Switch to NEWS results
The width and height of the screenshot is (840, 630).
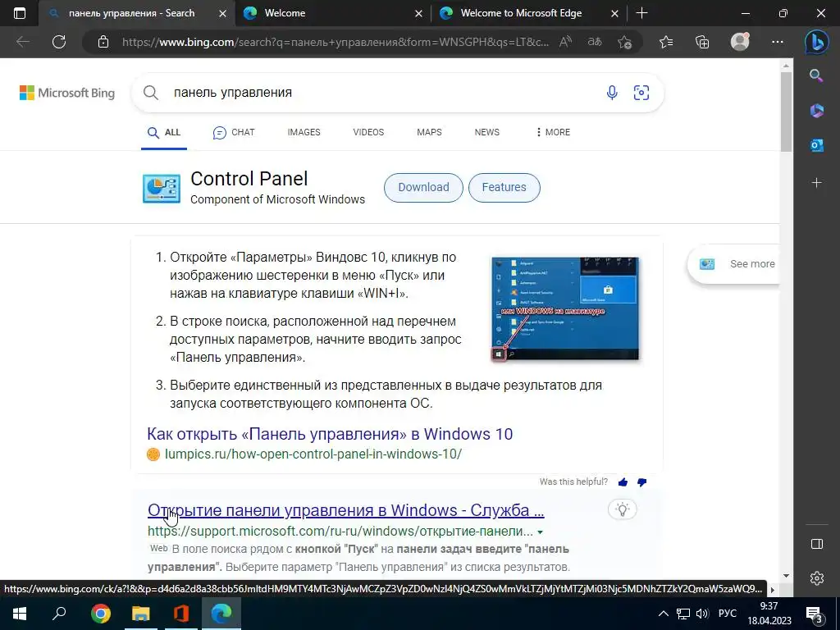click(487, 132)
